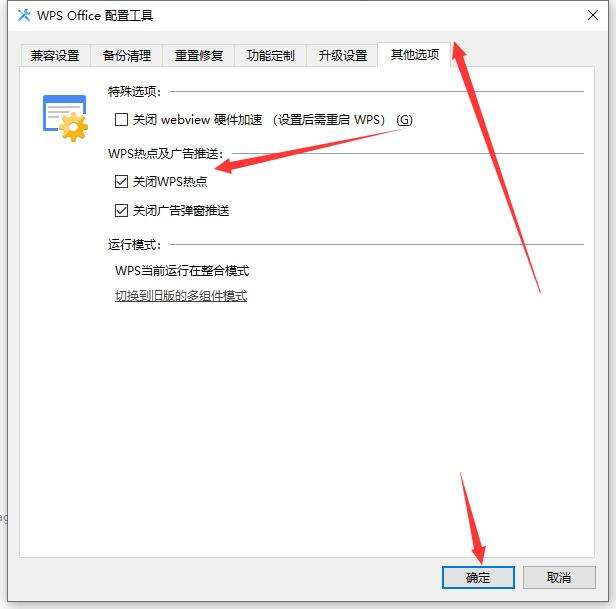Click the WPS当前运行在整合模式 status text
Screen dimensions: 616x609
182,271
